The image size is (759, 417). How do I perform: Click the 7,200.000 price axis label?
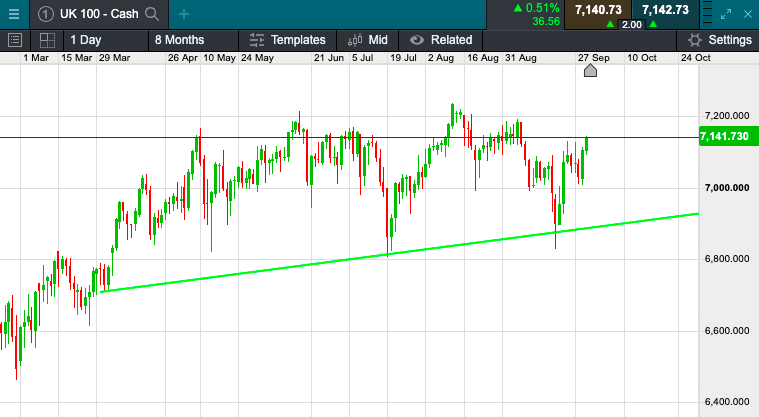point(727,116)
